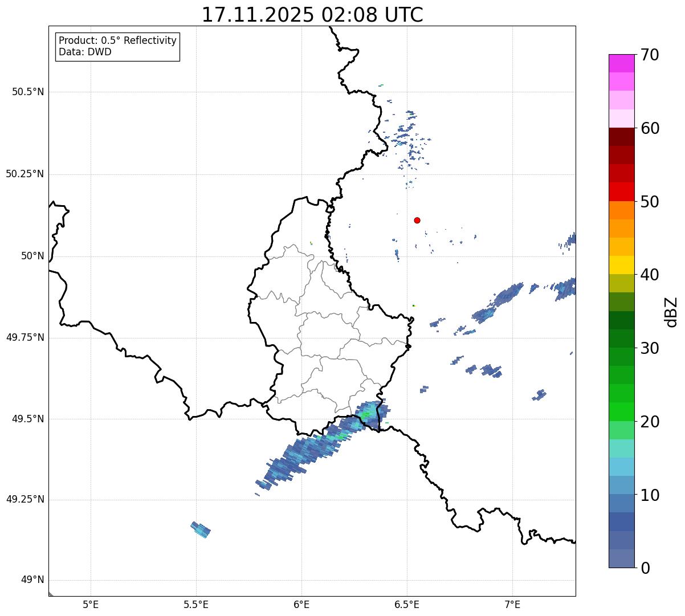685x616 pixels.
Task: Click the dBZ colorbar axis label
Action: 671,311
